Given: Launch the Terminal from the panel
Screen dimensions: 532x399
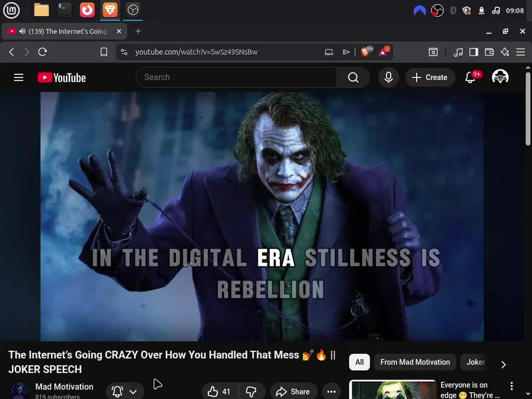Looking at the screenshot, I should pos(64,10).
